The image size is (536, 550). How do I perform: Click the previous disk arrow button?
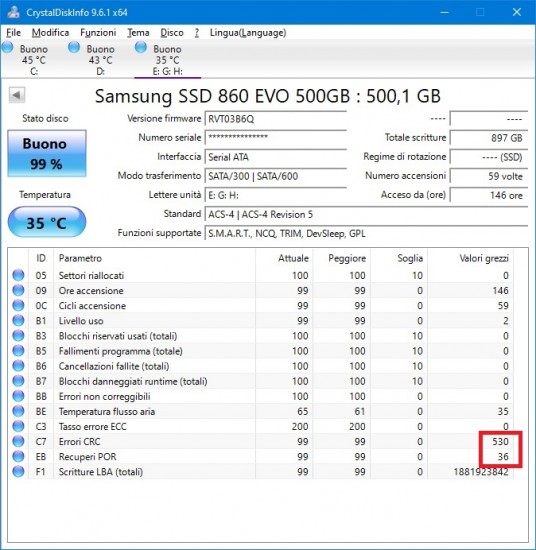(17, 95)
